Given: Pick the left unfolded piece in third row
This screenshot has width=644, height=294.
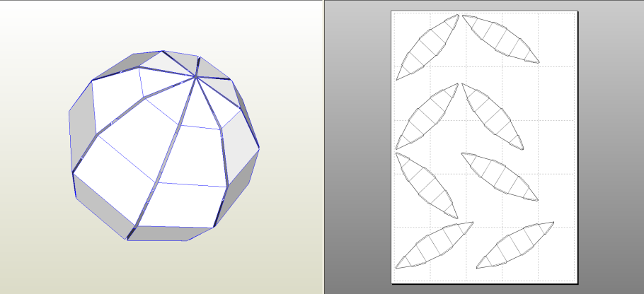Looking at the screenshot, I should (427, 184).
